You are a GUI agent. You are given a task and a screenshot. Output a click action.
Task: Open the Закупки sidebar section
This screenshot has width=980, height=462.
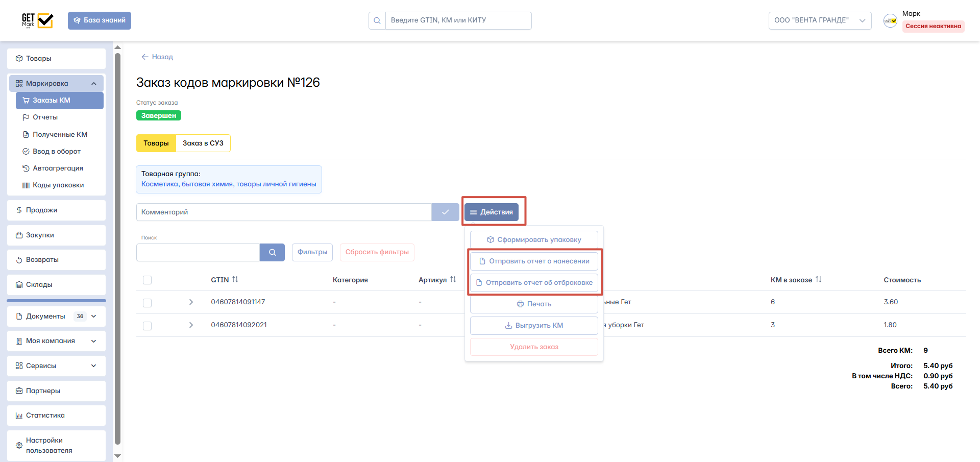56,235
